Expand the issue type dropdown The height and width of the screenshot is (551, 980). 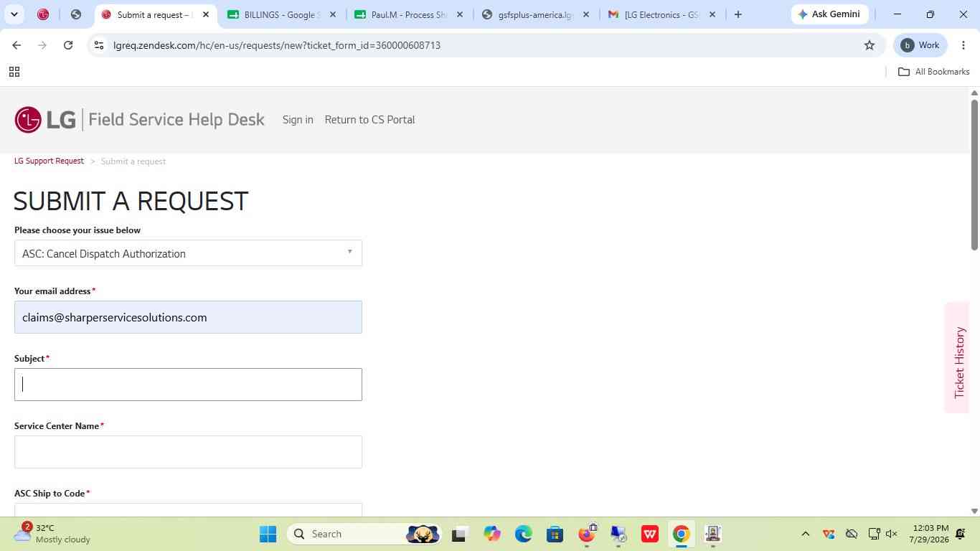[x=188, y=253]
